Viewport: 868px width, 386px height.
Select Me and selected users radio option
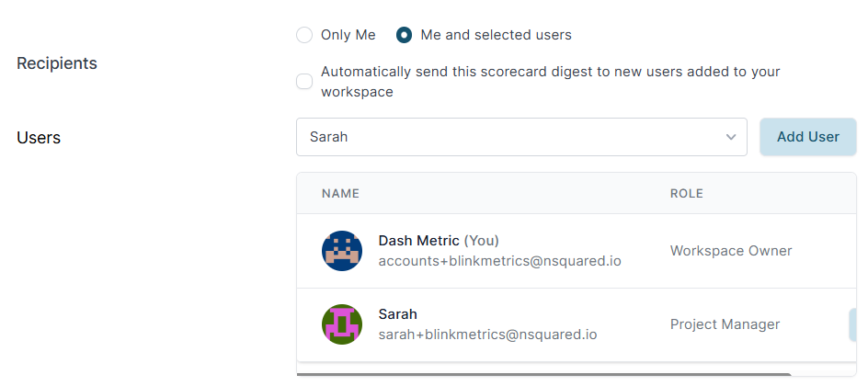[404, 35]
